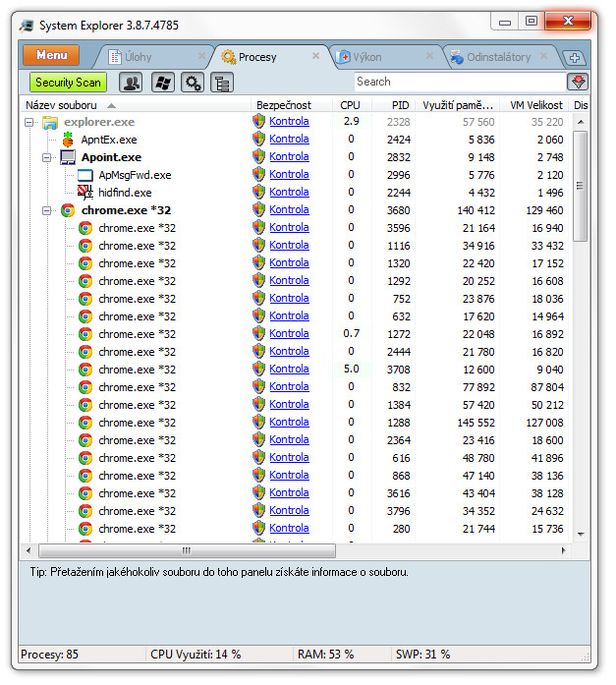This screenshot has width=616, height=685.
Task: Click the ApntEx.exe process icon
Action: [x=68, y=140]
